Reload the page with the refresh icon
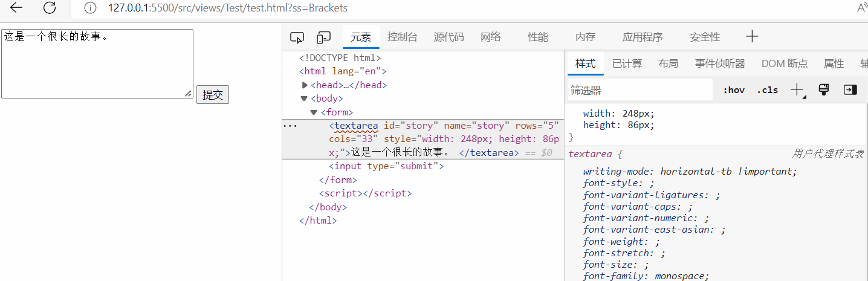The height and width of the screenshot is (281, 868). click(50, 8)
